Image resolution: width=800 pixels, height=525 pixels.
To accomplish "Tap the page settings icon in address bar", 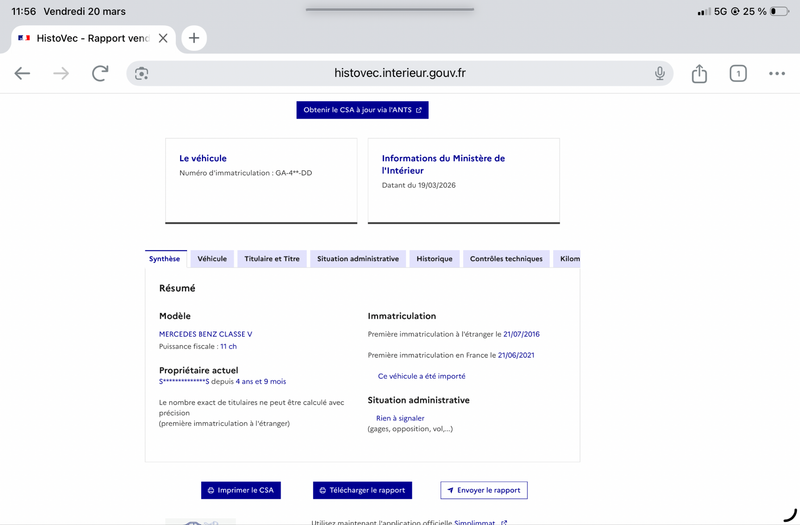I will coord(142,73).
